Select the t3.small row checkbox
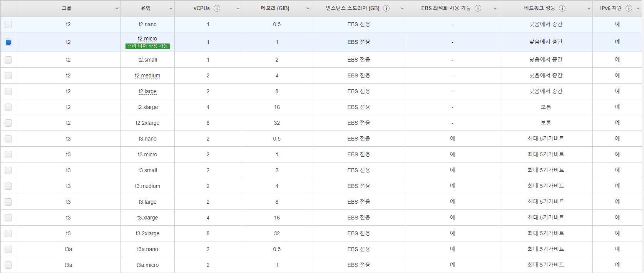This screenshot has height=273, width=644. 8,170
